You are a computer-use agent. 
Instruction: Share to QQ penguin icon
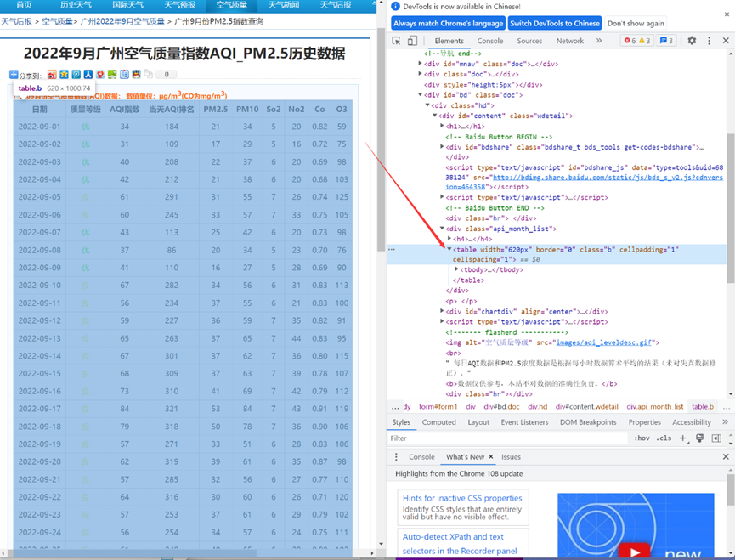(x=136, y=74)
